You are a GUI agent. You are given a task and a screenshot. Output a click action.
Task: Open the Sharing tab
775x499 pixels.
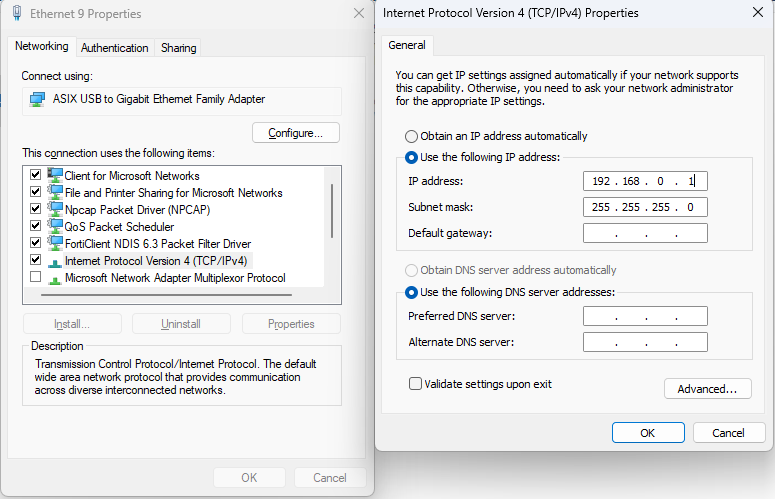click(178, 48)
